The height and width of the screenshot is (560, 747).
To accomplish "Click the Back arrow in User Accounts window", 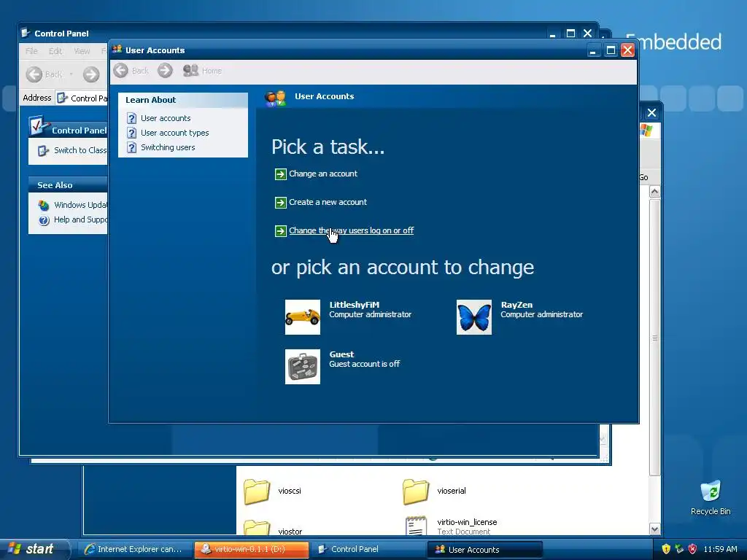I will (x=121, y=71).
